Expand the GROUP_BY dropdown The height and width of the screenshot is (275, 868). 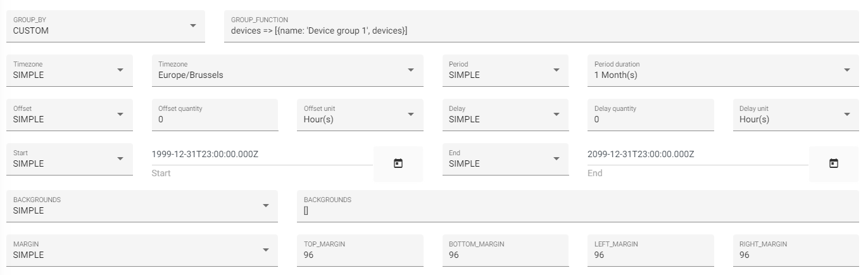(105, 26)
